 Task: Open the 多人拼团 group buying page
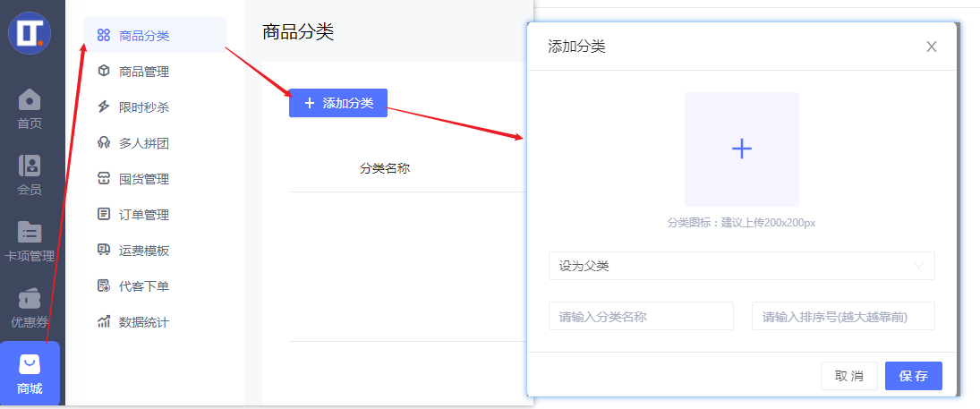point(143,143)
